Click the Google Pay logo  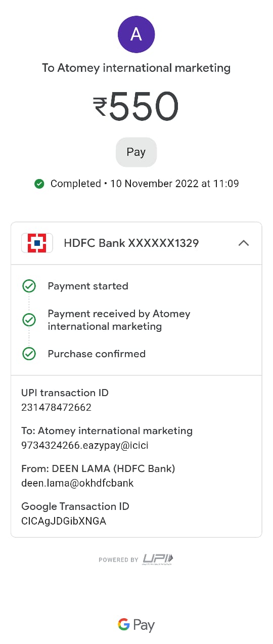tap(136, 625)
